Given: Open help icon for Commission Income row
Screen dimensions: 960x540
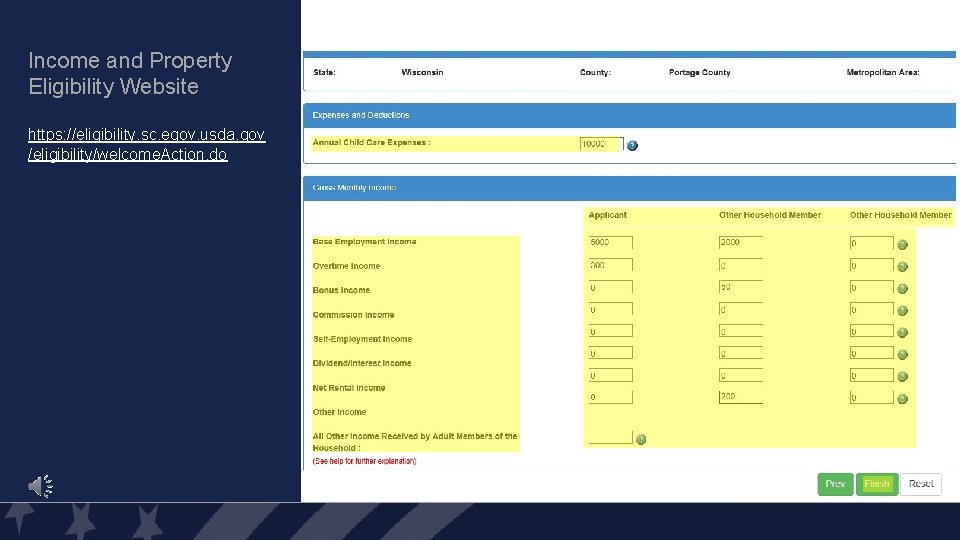Looking at the screenshot, I should point(902,311).
